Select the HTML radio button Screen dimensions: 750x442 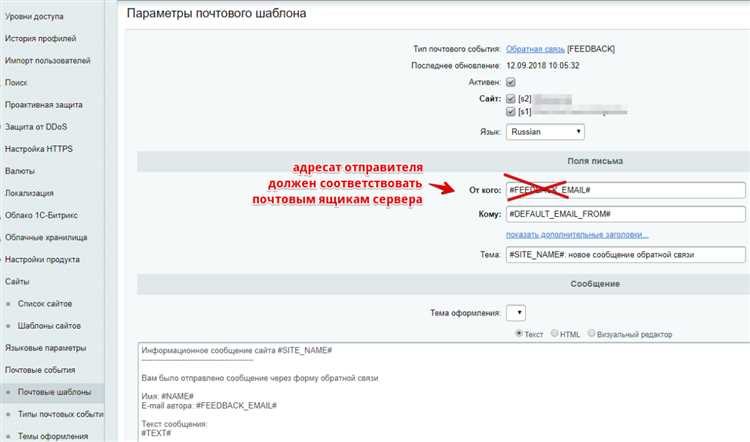(554, 333)
